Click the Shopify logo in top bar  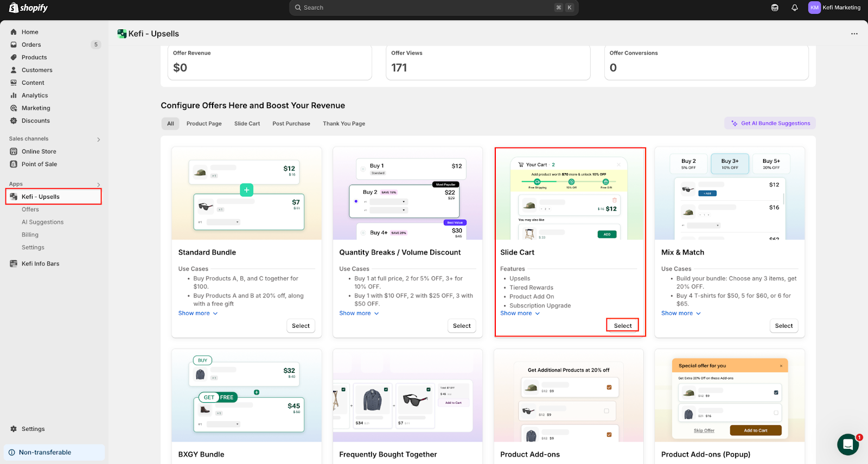coord(28,8)
